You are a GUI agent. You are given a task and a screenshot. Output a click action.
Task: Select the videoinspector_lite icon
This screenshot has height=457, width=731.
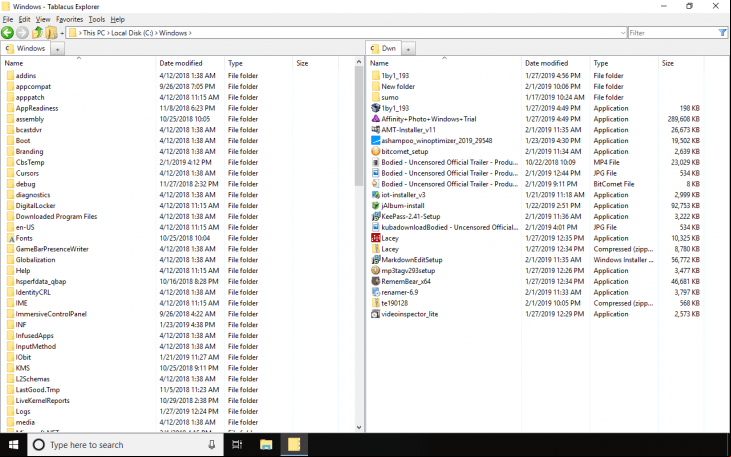[375, 314]
